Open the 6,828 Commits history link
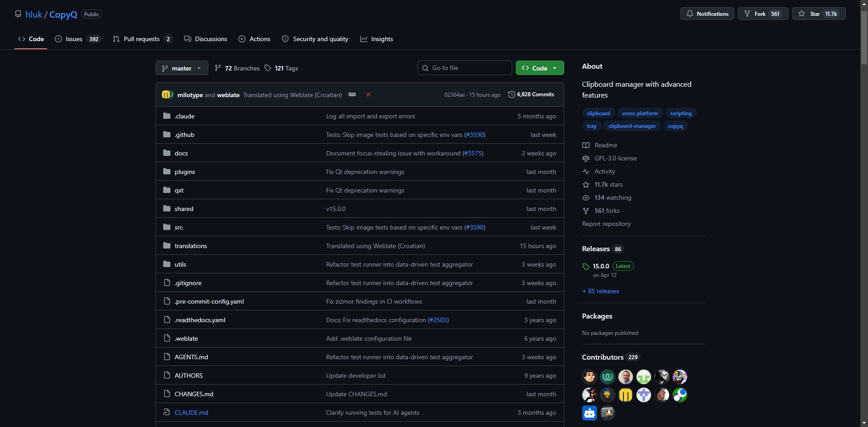Viewport: 868px width, 427px height. [531, 94]
